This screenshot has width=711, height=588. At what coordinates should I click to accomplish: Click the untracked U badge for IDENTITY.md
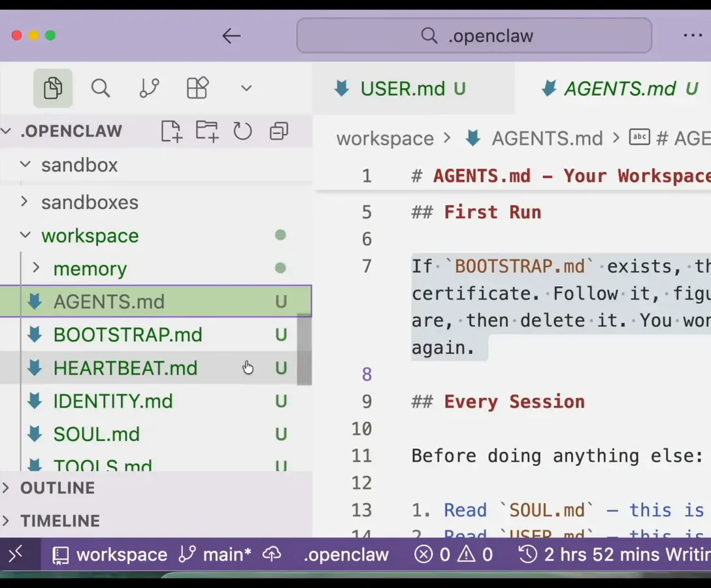(281, 401)
